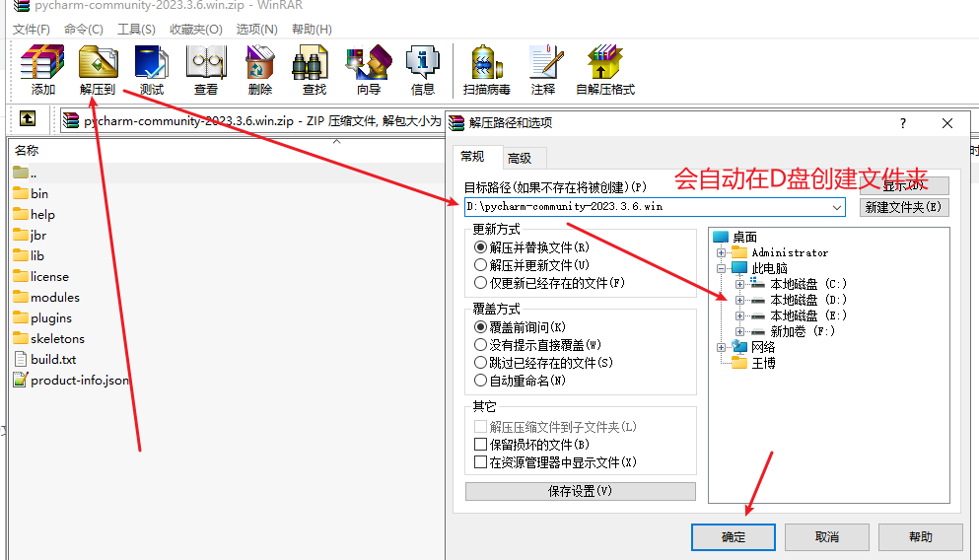Viewport: 979px width, 560px height.
Task: Click the parent '..' folder entry
Action: point(25,173)
